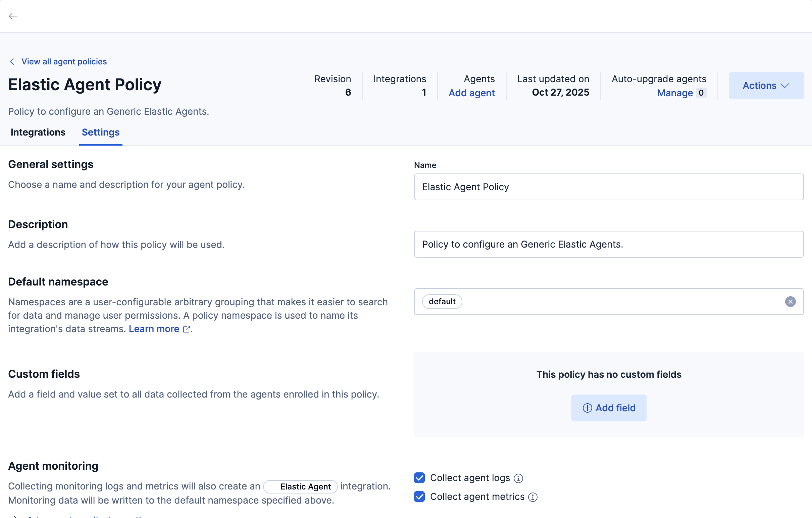This screenshot has height=518, width=812.
Task: Open the Actions dropdown menu
Action: click(x=766, y=85)
